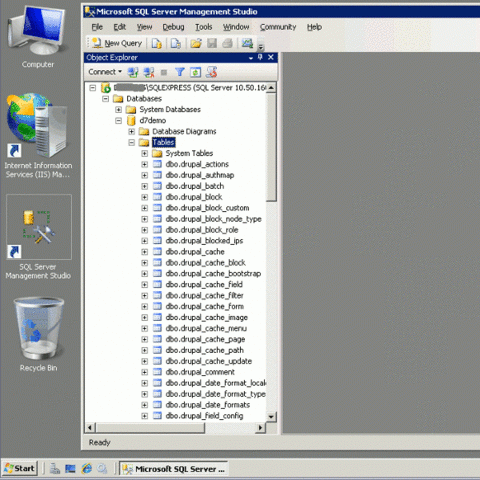Open the toolbar options dropdown arrow
Viewport: 480px width, 480px height.
261,47
